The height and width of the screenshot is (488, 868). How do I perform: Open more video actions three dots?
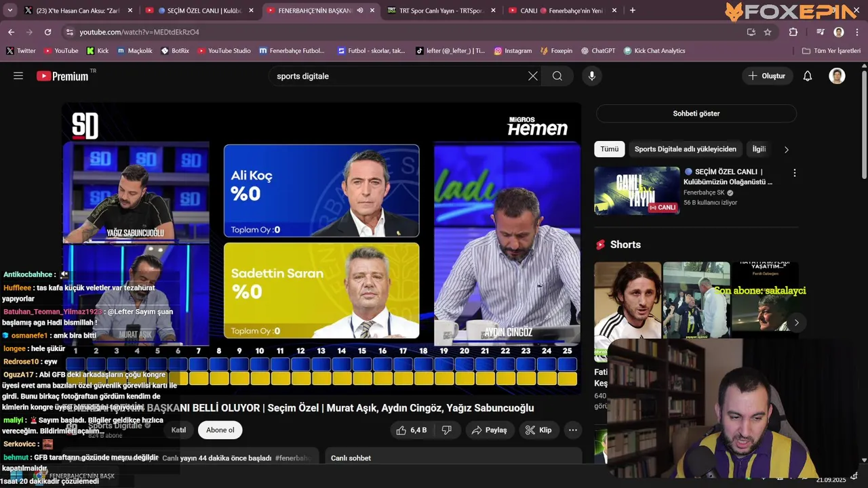pos(573,430)
